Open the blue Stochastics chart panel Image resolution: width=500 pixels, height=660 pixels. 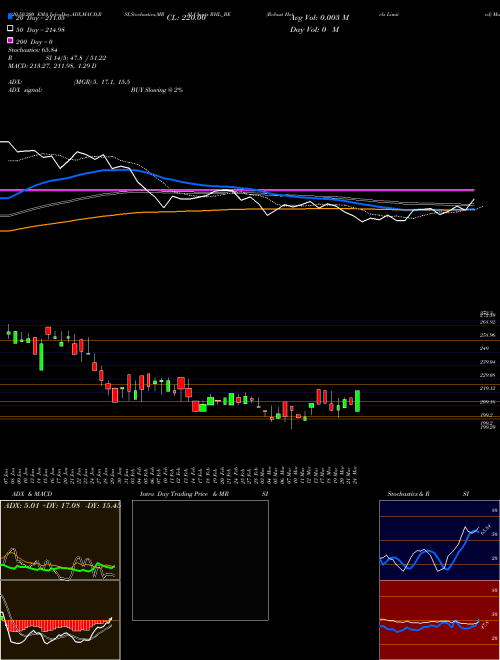pyautogui.click(x=439, y=540)
